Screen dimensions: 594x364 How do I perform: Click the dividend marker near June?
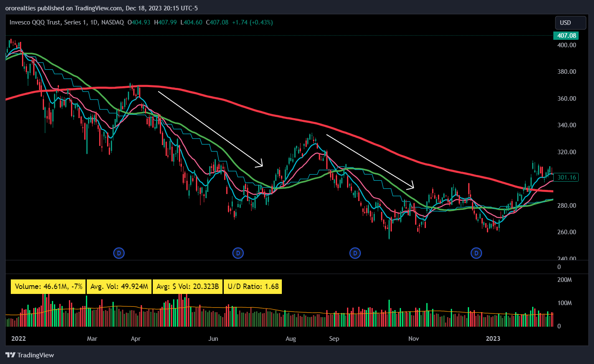[x=238, y=253]
